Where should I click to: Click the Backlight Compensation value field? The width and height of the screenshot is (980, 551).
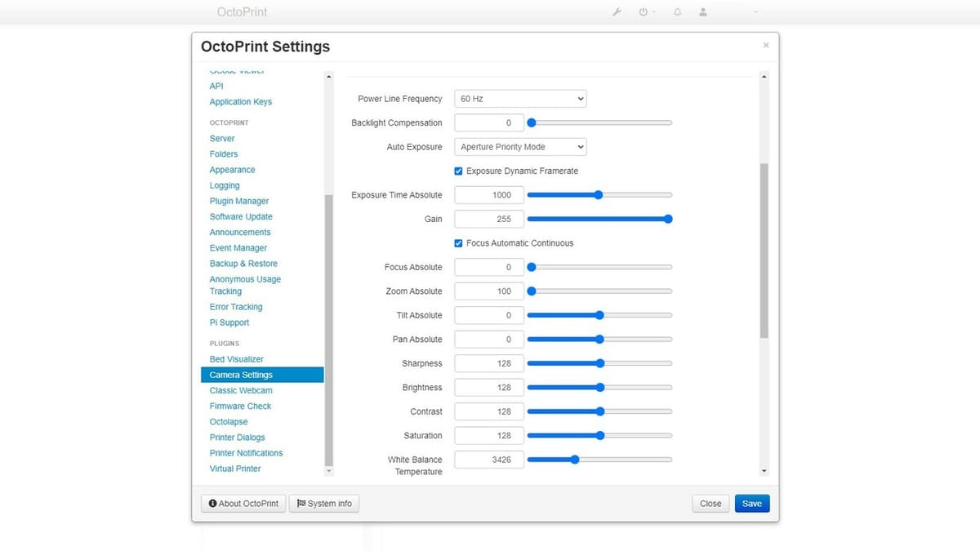489,122
